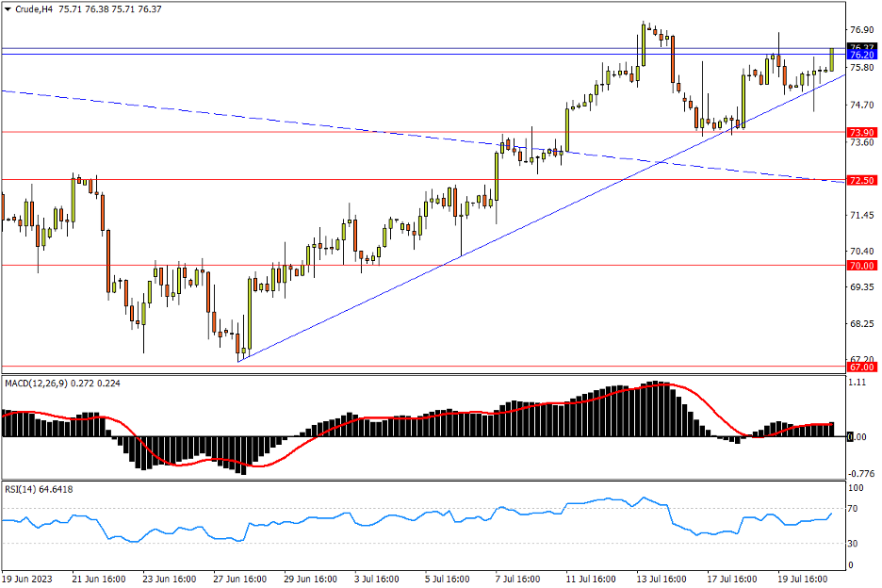882x588 pixels.
Task: Select the 67.00 red price level tag
Action: pos(862,367)
